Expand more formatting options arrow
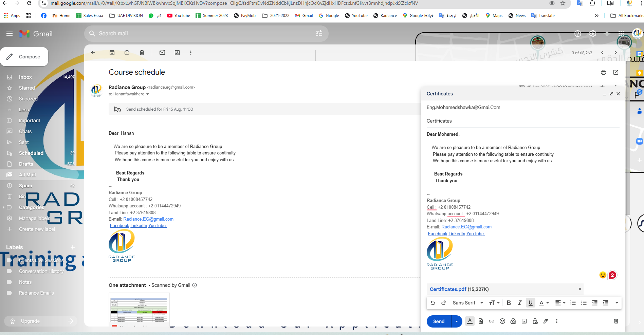 617,303
